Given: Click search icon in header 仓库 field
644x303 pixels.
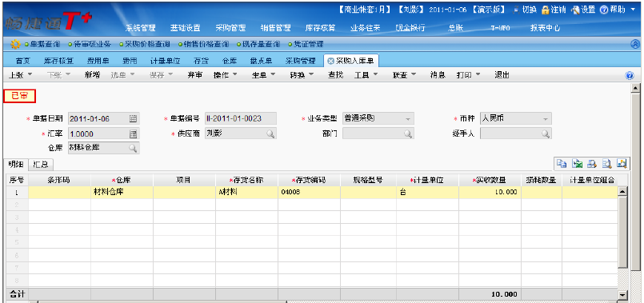Looking at the screenshot, I should tap(133, 148).
